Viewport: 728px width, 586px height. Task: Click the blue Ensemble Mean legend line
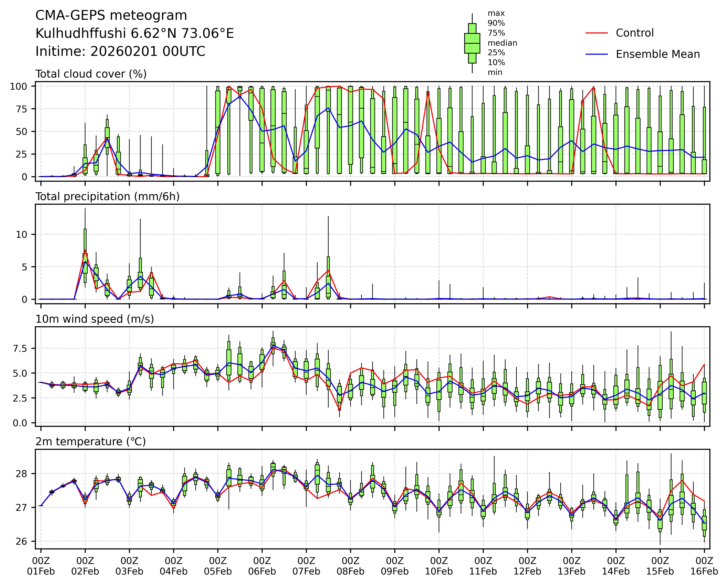coord(596,54)
